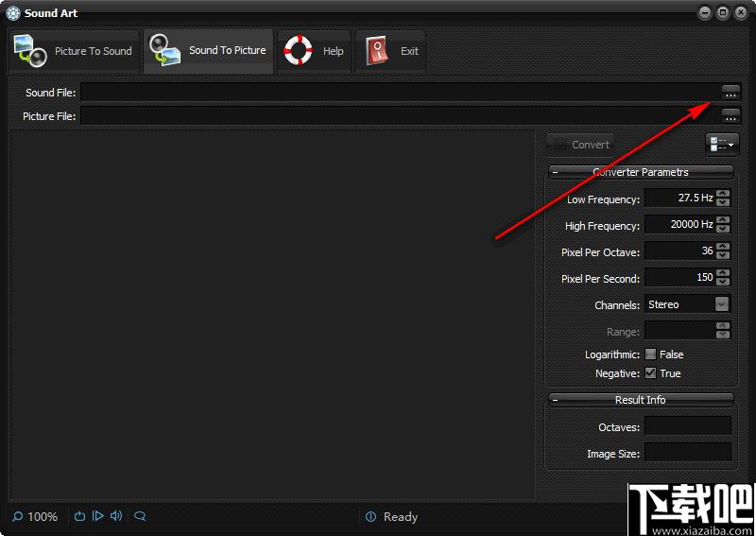756x536 pixels.
Task: Uncheck the Negative checkbox
Action: [650, 373]
